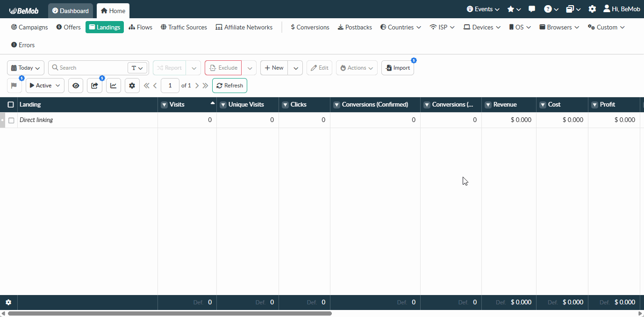Toggle ascending sort arrow on Visits
This screenshot has width=644, height=317.
213,102
